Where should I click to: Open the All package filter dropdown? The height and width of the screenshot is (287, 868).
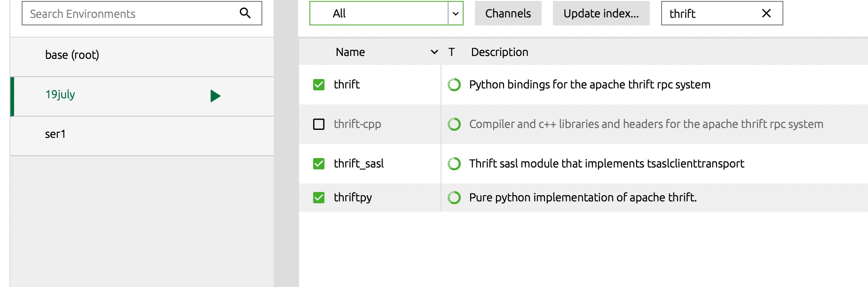point(455,14)
